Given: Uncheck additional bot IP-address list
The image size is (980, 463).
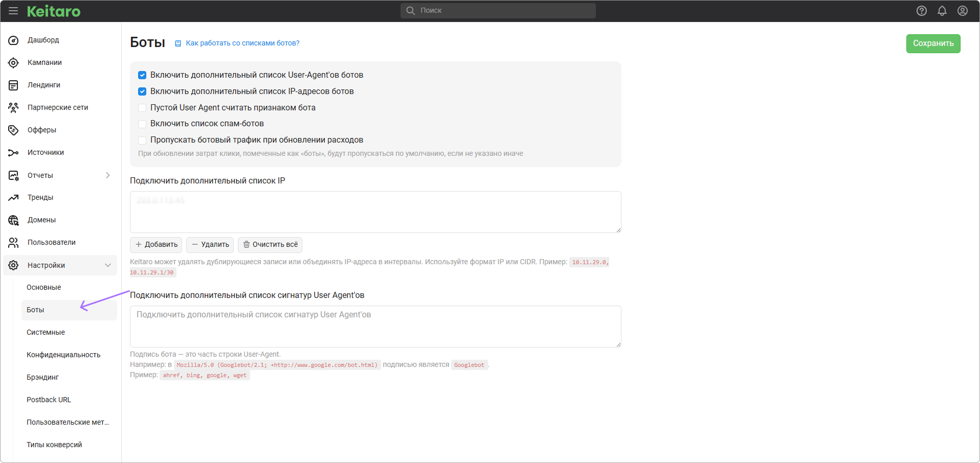Looking at the screenshot, I should pyautogui.click(x=142, y=91).
